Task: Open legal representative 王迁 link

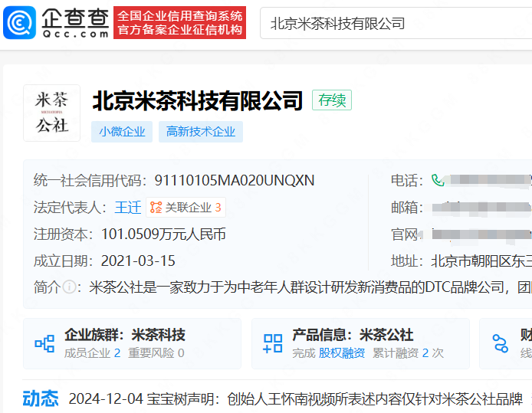Action: tap(127, 207)
